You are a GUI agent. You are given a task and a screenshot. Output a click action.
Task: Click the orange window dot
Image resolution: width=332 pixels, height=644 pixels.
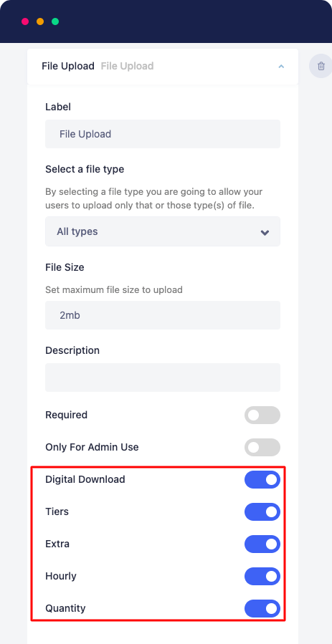pos(40,21)
